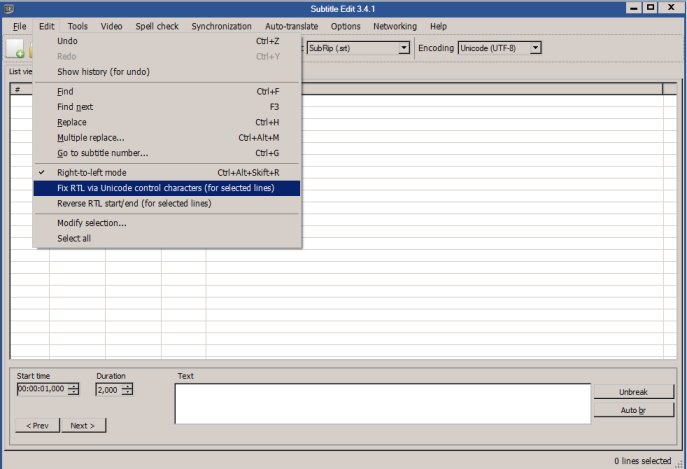Screen dimensions: 687x469
Task: Click the Unbreak button
Action: point(634,392)
